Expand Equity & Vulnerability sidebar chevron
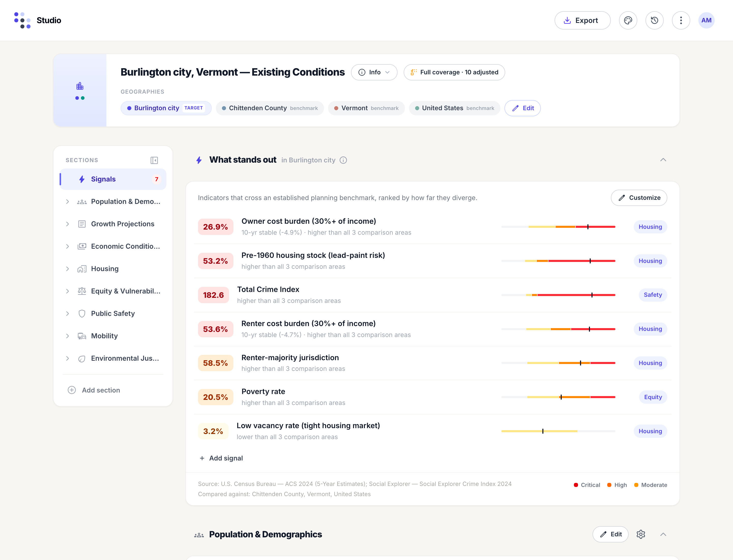 pyautogui.click(x=68, y=291)
